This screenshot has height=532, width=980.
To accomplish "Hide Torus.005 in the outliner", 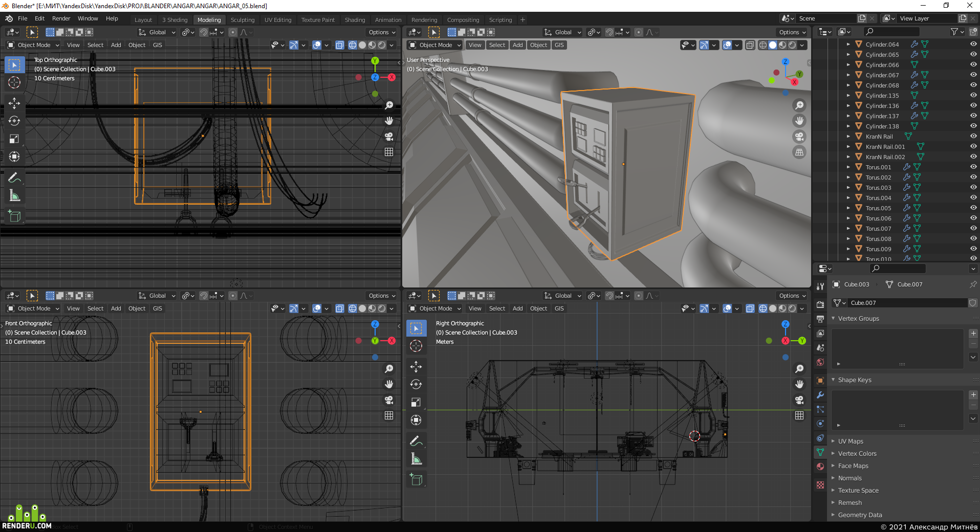I will pos(973,208).
